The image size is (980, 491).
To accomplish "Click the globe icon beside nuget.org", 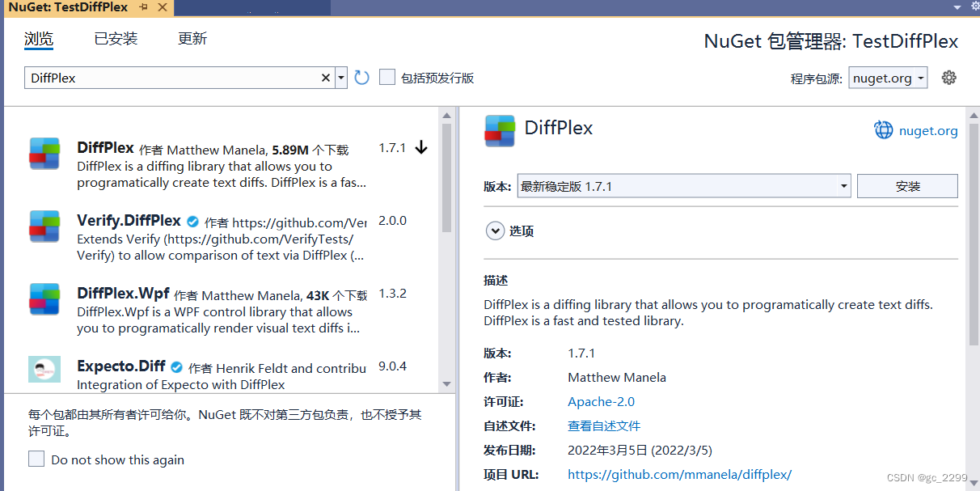I will coord(884,130).
